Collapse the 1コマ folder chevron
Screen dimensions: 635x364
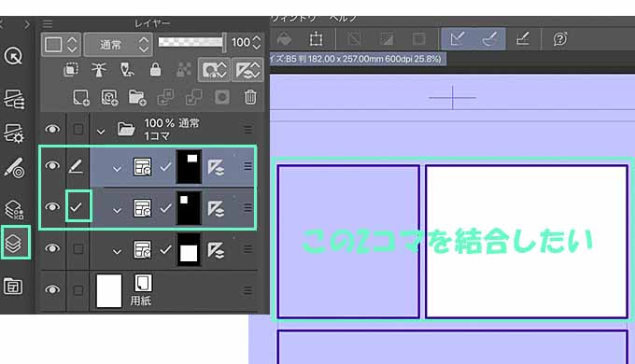pyautogui.click(x=101, y=132)
